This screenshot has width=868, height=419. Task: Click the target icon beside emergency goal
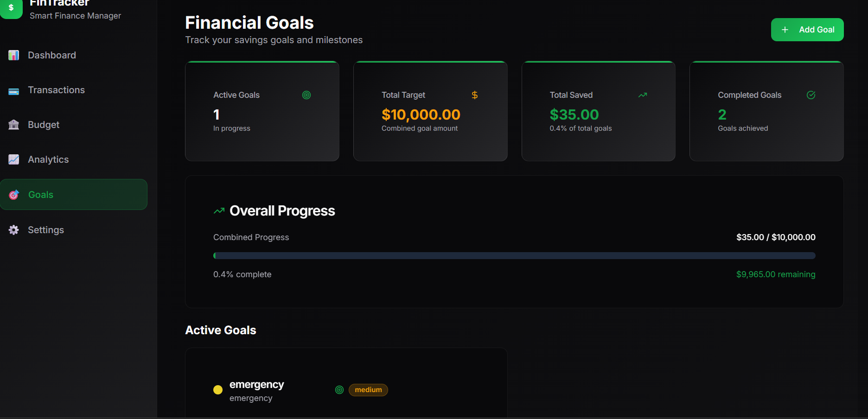(339, 390)
